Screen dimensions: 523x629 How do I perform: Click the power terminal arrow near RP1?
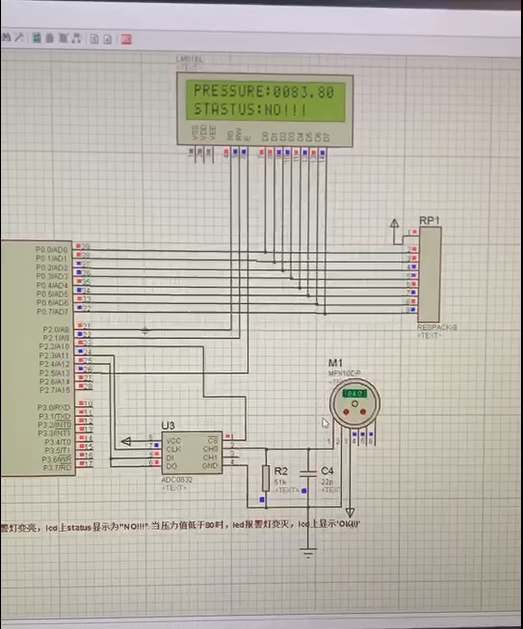click(x=395, y=223)
